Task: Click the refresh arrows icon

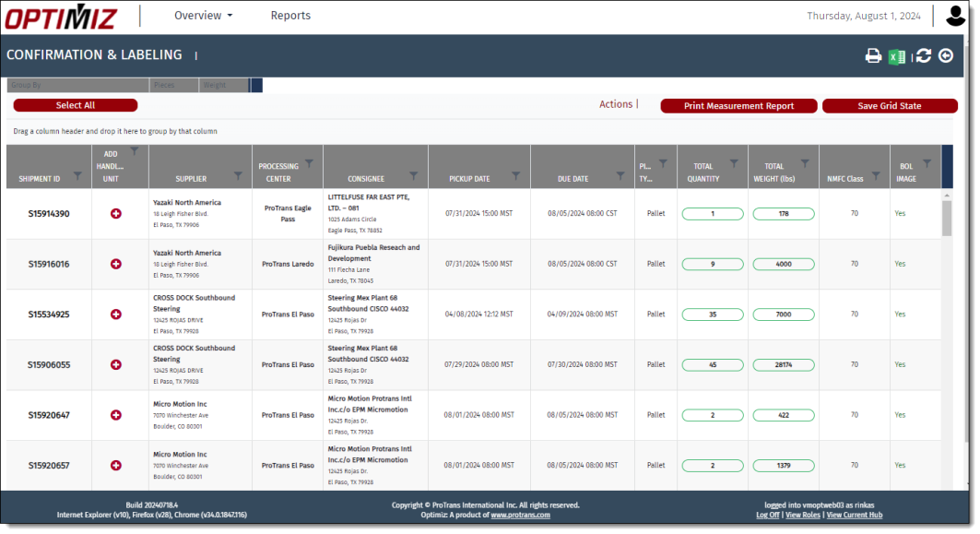Action: pyautogui.click(x=923, y=56)
